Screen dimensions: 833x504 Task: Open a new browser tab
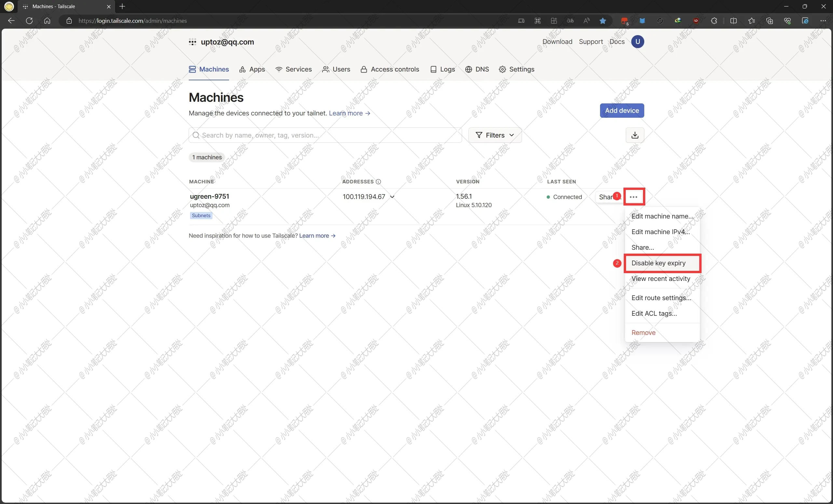(x=122, y=7)
